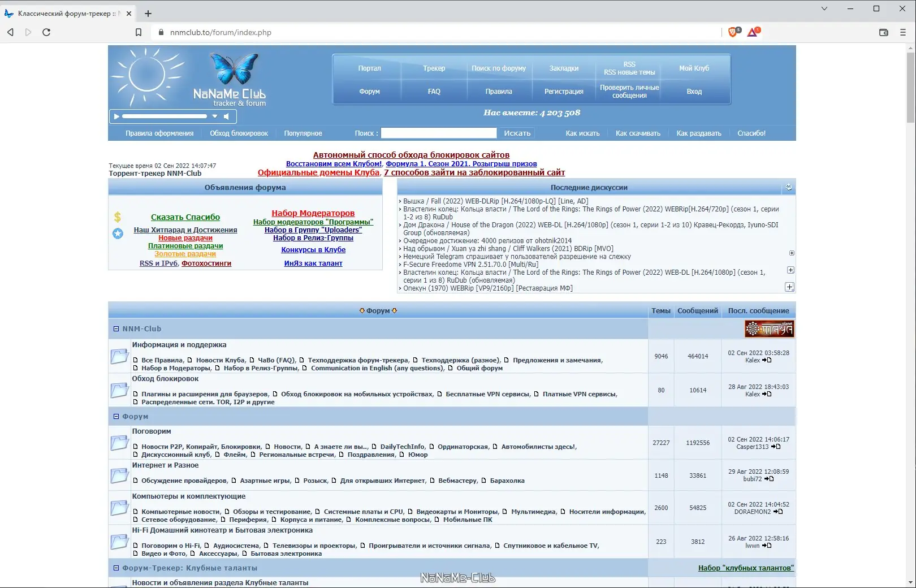
Task: Open the Сказать Спасибо link
Action: coord(185,217)
